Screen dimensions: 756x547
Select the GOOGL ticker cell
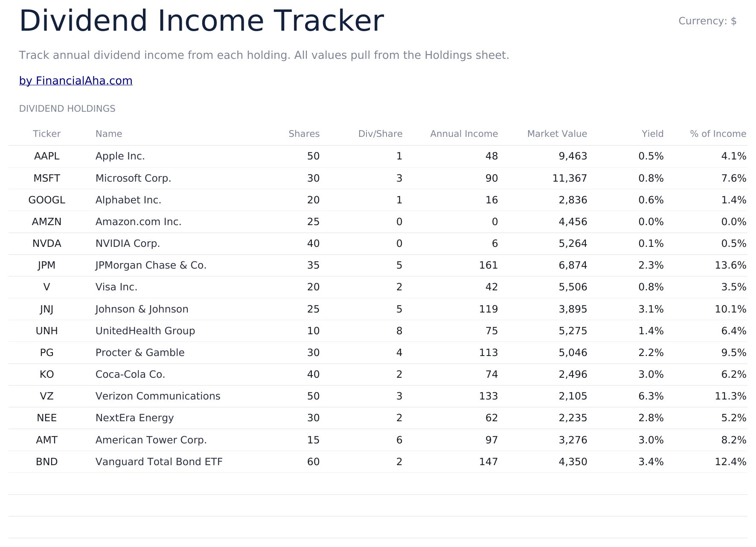47,200
